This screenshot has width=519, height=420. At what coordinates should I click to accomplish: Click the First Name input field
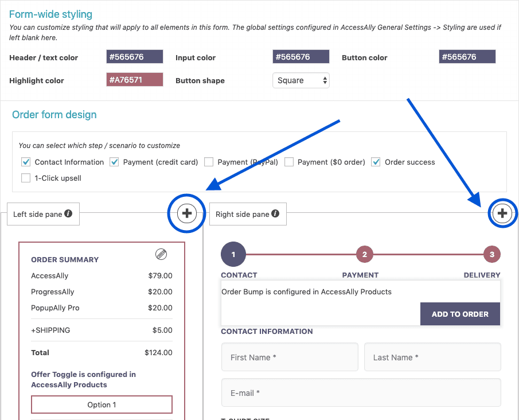coord(290,357)
